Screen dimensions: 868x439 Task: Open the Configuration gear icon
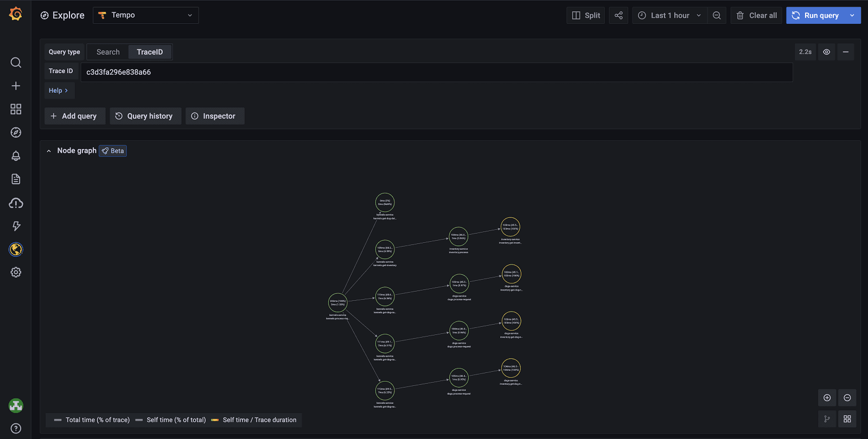tap(16, 272)
